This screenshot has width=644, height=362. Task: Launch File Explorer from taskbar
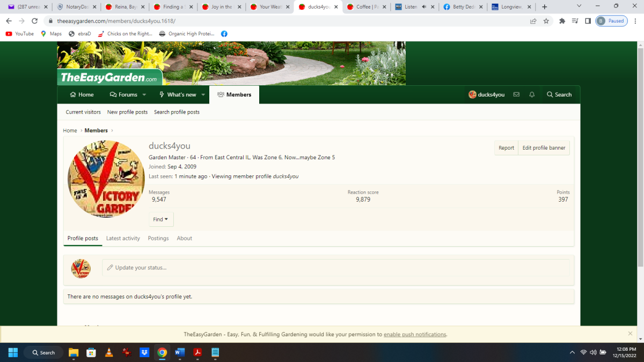[x=74, y=352]
